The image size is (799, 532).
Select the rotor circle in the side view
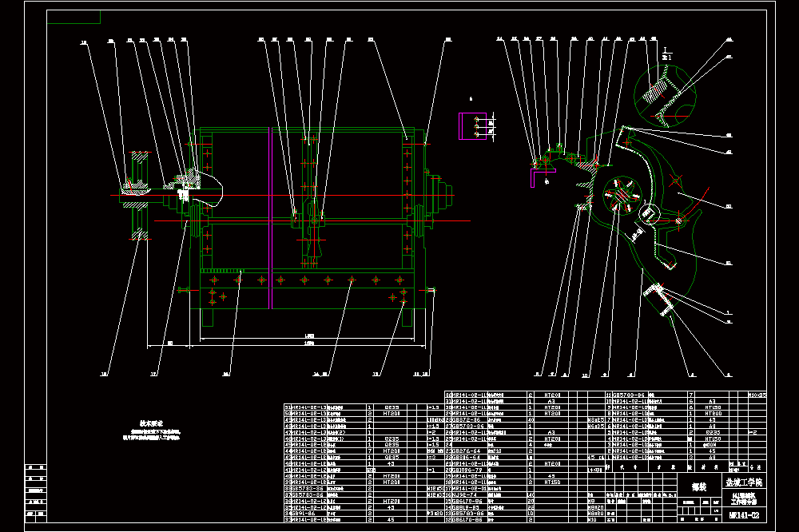point(622,195)
